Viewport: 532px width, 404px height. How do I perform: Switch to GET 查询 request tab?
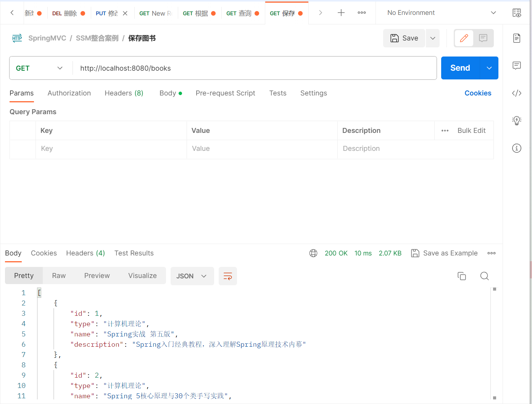[x=243, y=13]
